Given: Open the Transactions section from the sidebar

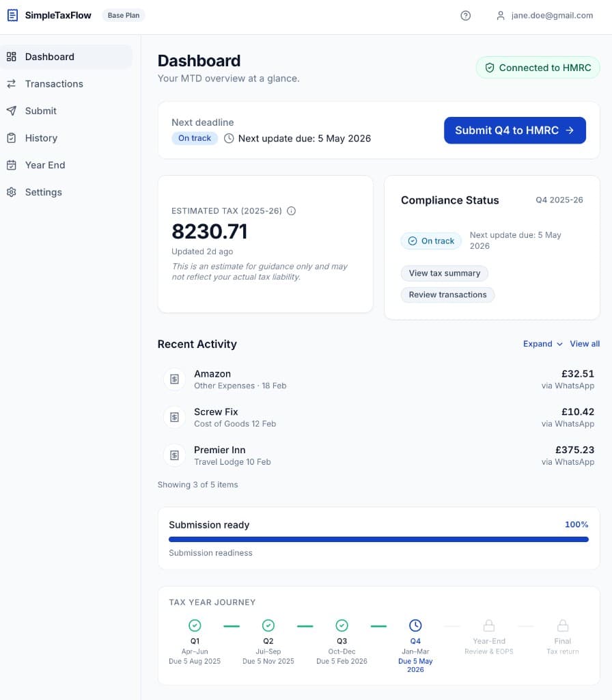Looking at the screenshot, I should 54,83.
